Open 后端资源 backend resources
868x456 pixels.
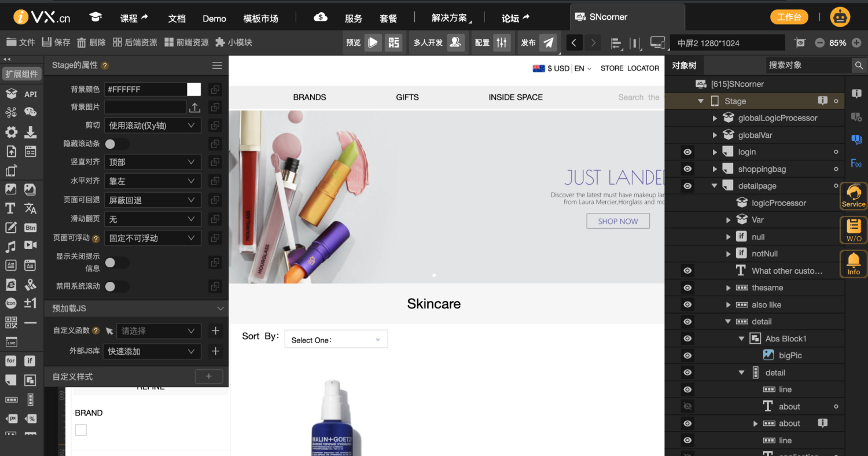pyautogui.click(x=135, y=42)
